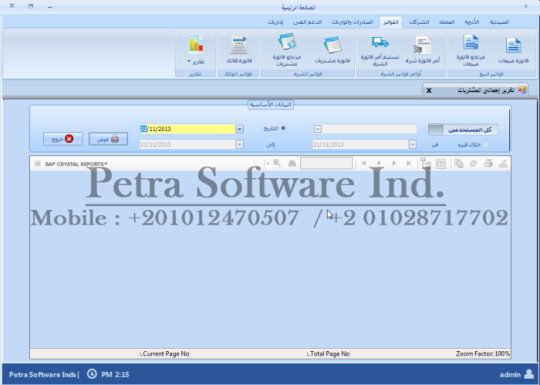Switch to the companies (الشركات) ribbon tab
This screenshot has height=385, width=540.
(x=419, y=22)
